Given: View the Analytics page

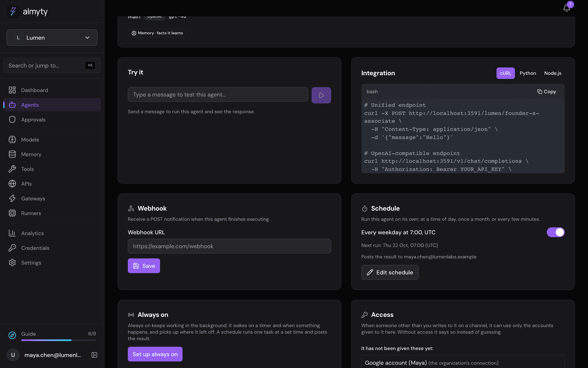Looking at the screenshot, I should point(52,233).
